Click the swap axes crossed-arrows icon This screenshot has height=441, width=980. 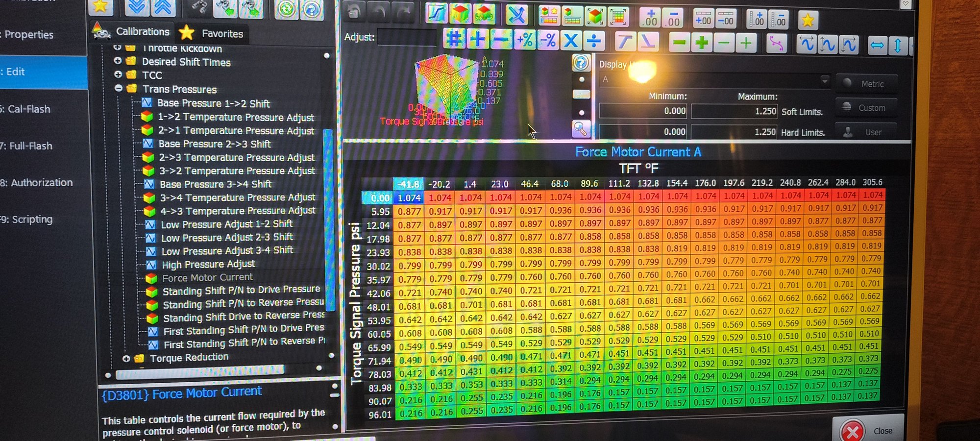tap(516, 15)
